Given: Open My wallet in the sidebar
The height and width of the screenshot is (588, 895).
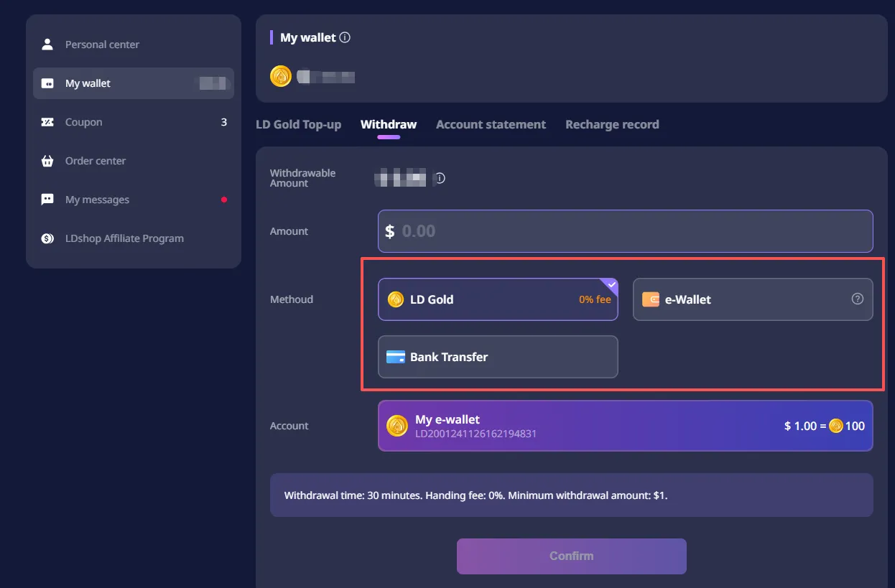Looking at the screenshot, I should coord(88,83).
